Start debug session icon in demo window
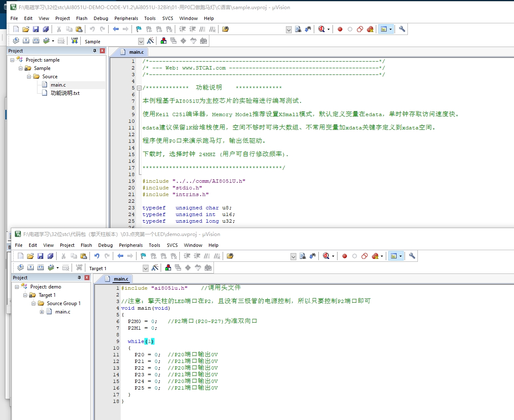Image resolution: width=514 pixels, height=420 pixels. click(326, 256)
